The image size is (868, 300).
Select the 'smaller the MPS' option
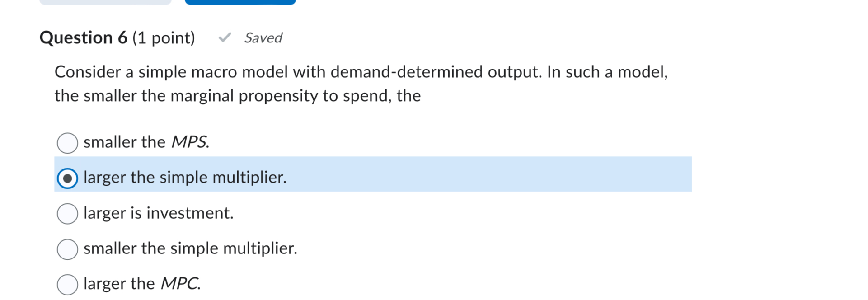(67, 143)
